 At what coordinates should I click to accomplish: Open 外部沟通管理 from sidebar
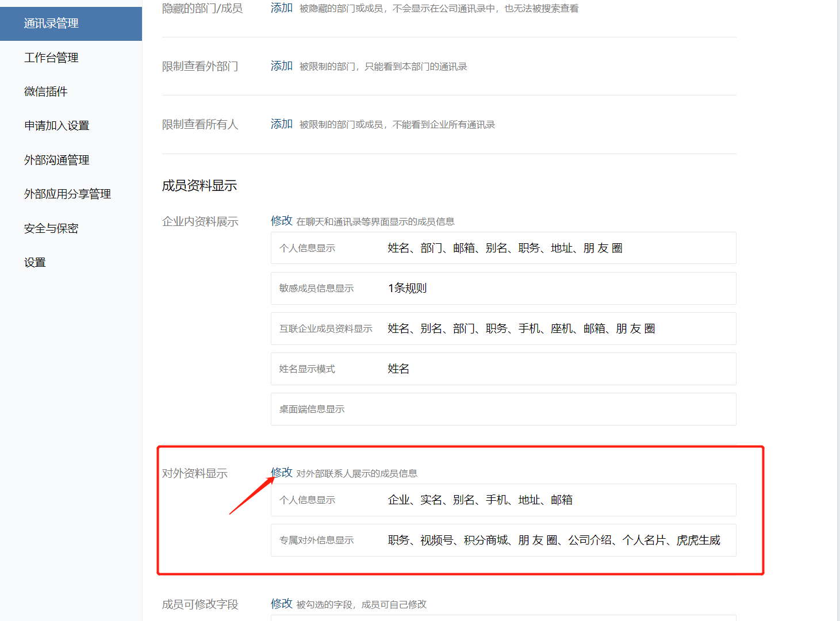(56, 160)
